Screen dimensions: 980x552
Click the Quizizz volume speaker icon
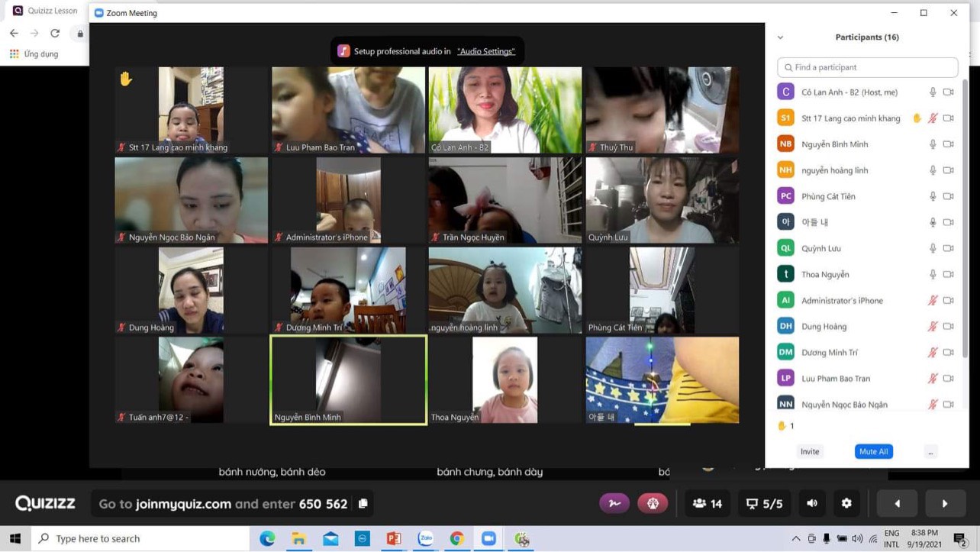(812, 504)
